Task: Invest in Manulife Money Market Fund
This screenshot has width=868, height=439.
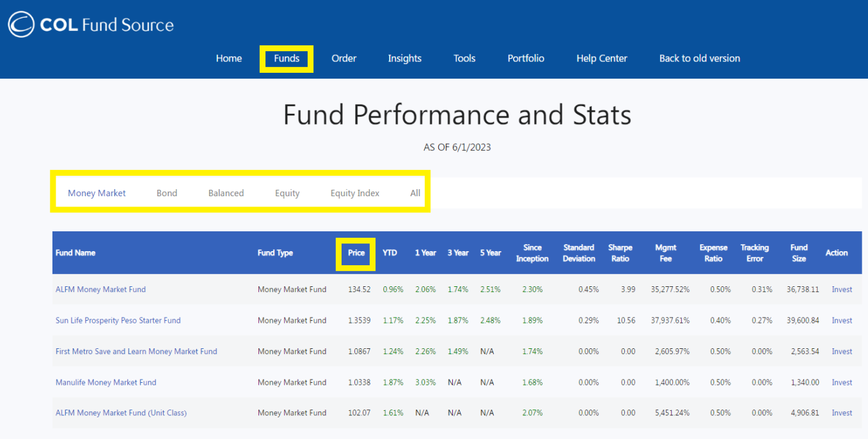Action: click(x=842, y=382)
